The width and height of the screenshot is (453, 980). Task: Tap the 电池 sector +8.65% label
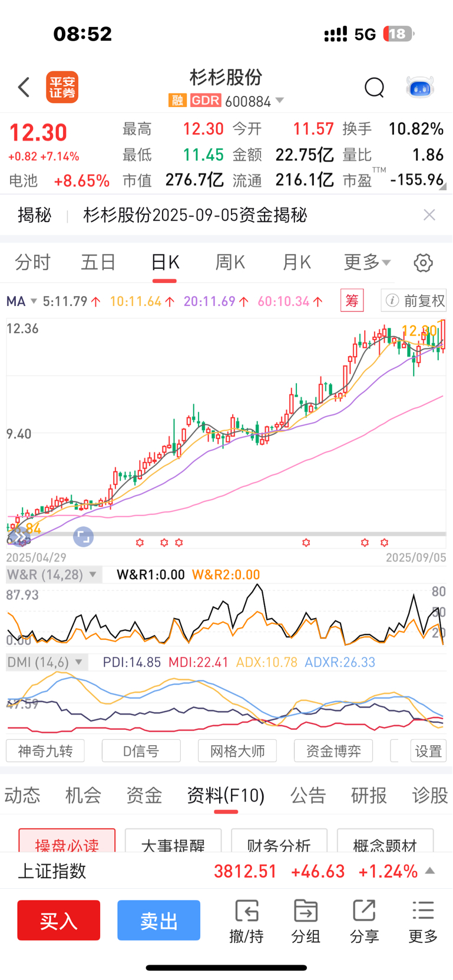point(59,181)
